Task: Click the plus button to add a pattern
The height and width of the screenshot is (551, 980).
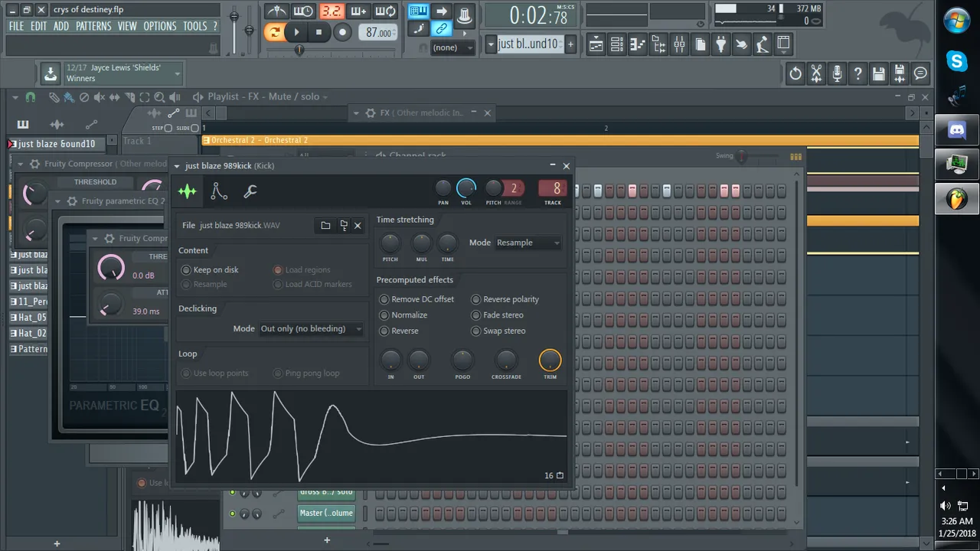Action: click(x=570, y=44)
